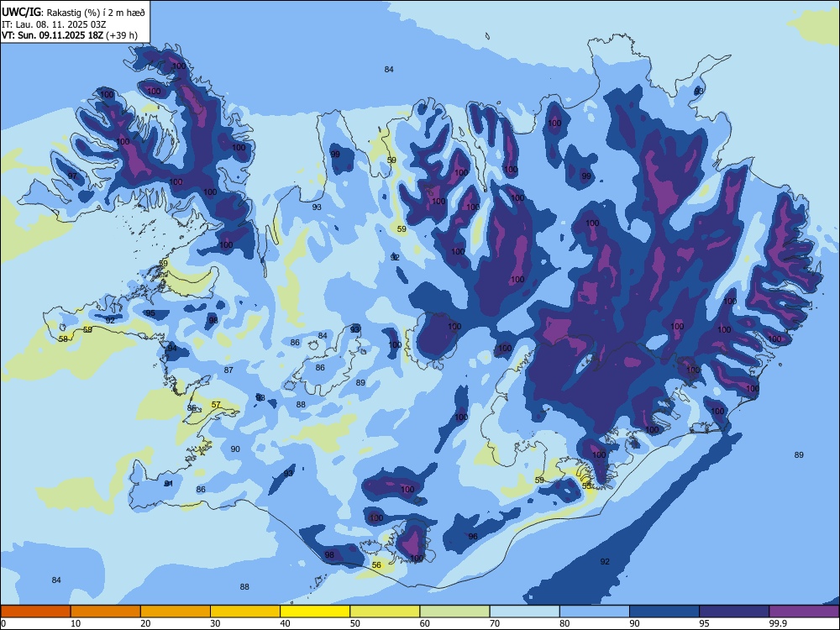Click the 60–70 pale green legend swatch
The image size is (840, 630).
[x=454, y=612]
